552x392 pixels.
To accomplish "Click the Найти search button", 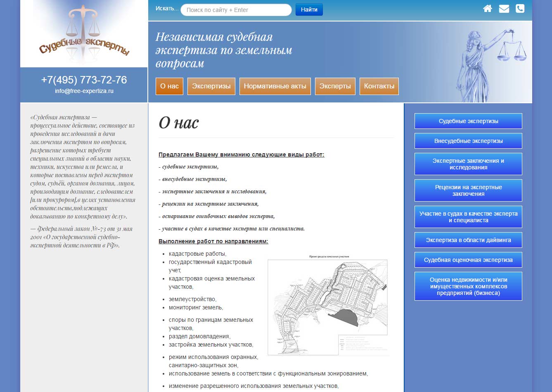I will (x=309, y=10).
